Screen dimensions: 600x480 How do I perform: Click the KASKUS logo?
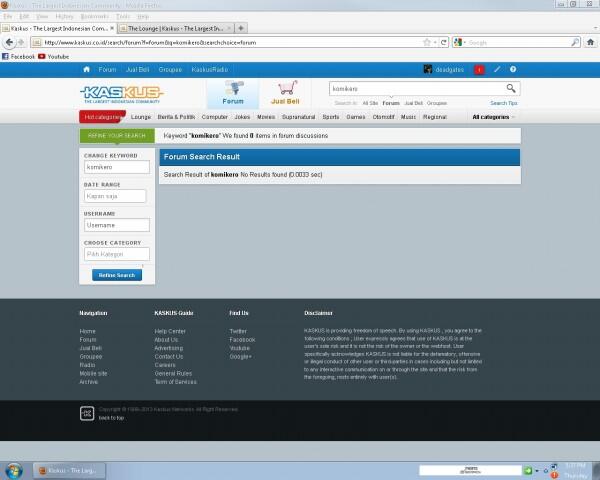[121, 93]
